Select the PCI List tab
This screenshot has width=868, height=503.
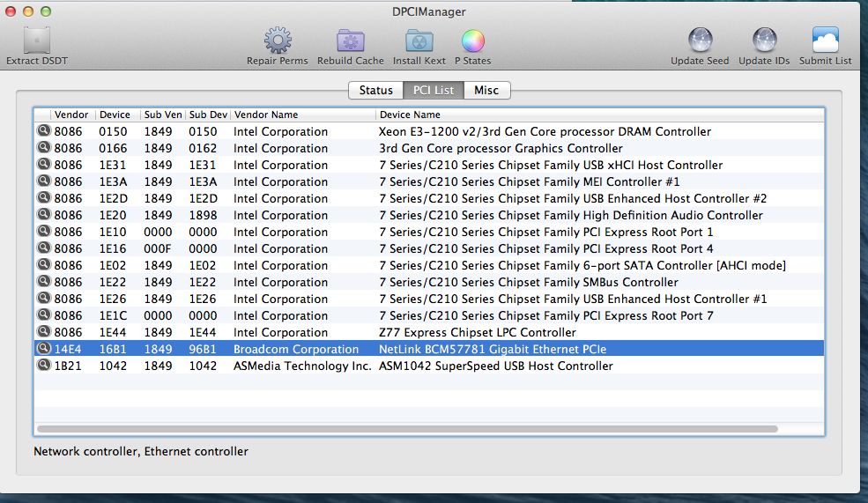pyautogui.click(x=434, y=90)
